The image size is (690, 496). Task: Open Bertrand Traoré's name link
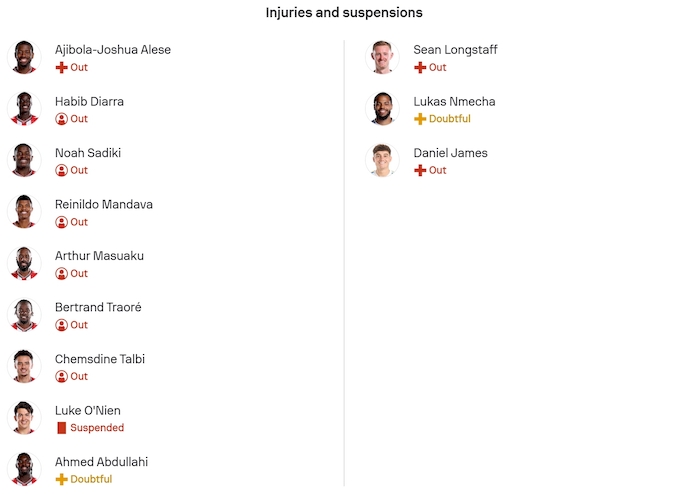pyautogui.click(x=98, y=308)
